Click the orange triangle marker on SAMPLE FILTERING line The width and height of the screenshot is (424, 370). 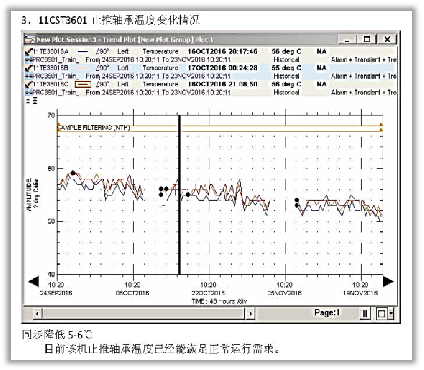[x=381, y=125]
